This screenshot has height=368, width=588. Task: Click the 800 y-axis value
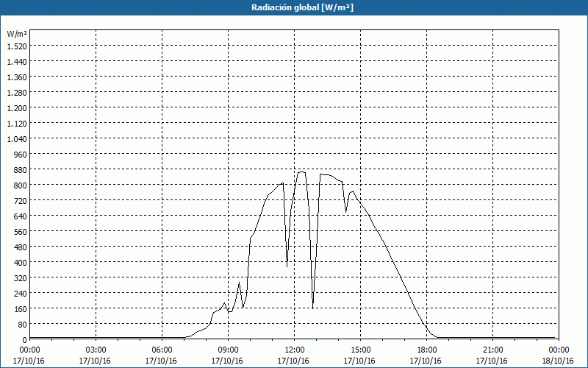coord(21,185)
